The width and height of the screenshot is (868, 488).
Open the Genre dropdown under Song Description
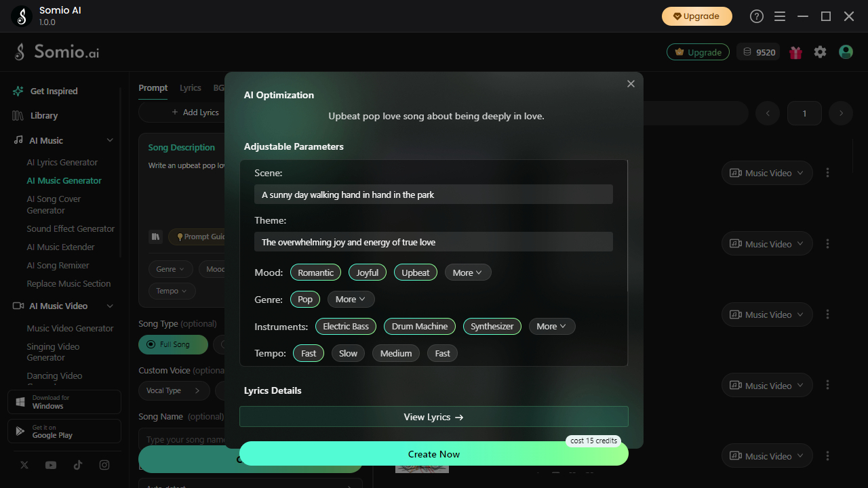171,269
